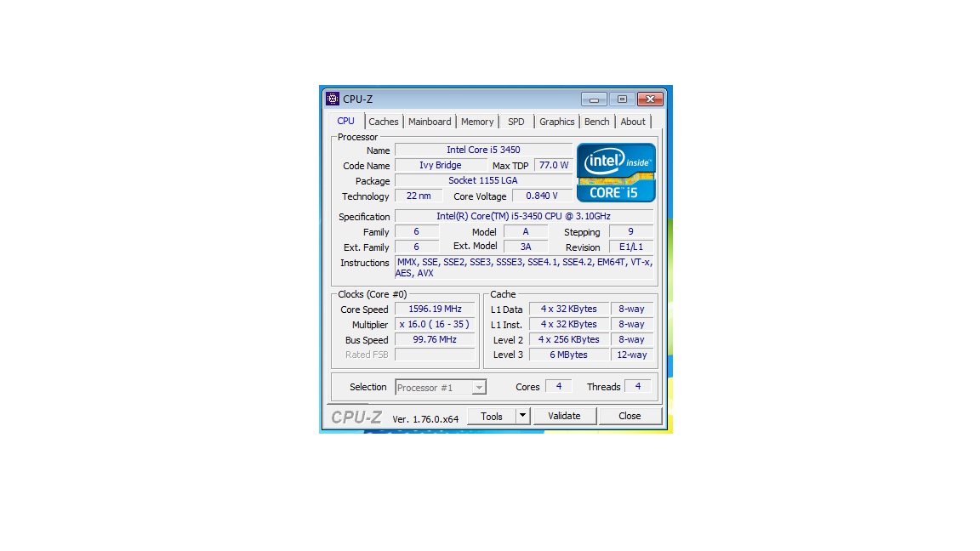This screenshot has height=551, width=980.
Task: Click the empty Rated FSB field
Action: click(x=435, y=355)
